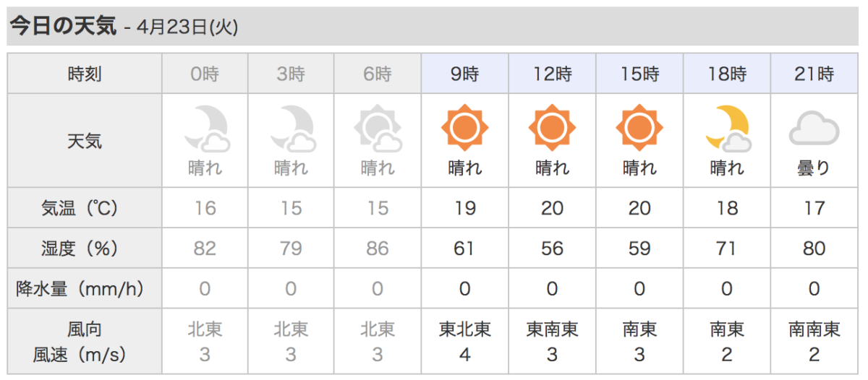The height and width of the screenshot is (380, 868).
Task: Click the 南南東 wind direction at 21時
Action: [x=814, y=330]
